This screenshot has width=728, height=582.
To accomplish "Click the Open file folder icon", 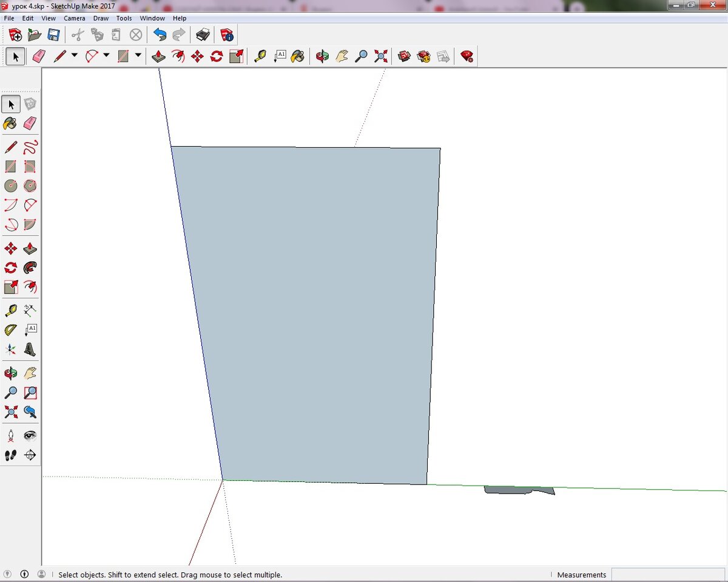I will [x=35, y=35].
